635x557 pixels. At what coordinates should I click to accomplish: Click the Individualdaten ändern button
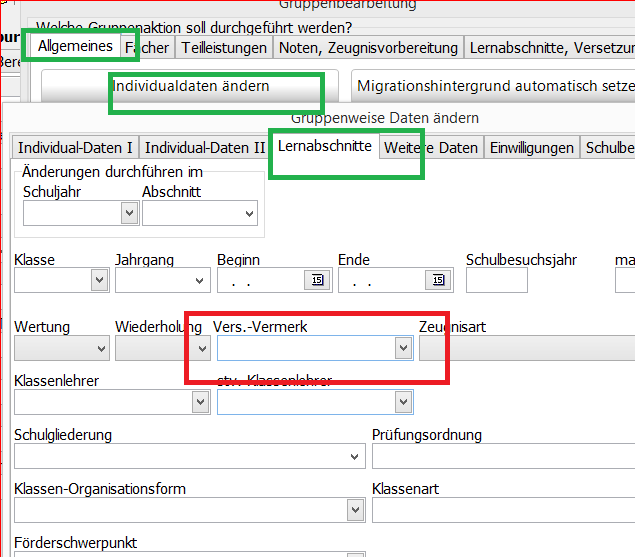[190, 87]
